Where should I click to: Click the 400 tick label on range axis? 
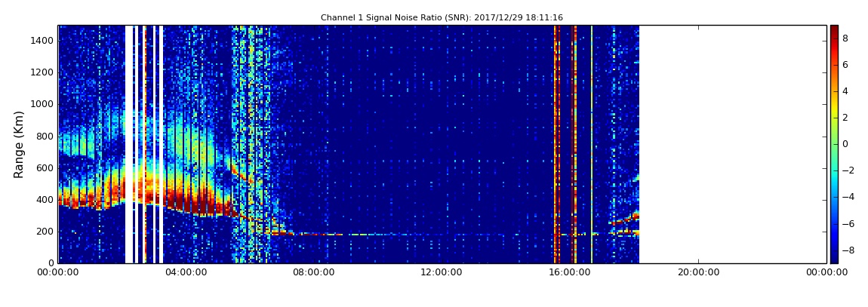(x=45, y=200)
